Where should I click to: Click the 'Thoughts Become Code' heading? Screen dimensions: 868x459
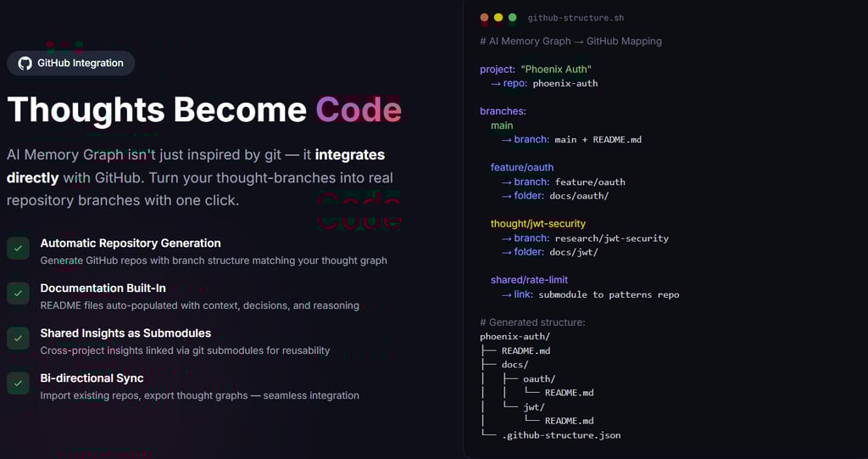point(204,109)
